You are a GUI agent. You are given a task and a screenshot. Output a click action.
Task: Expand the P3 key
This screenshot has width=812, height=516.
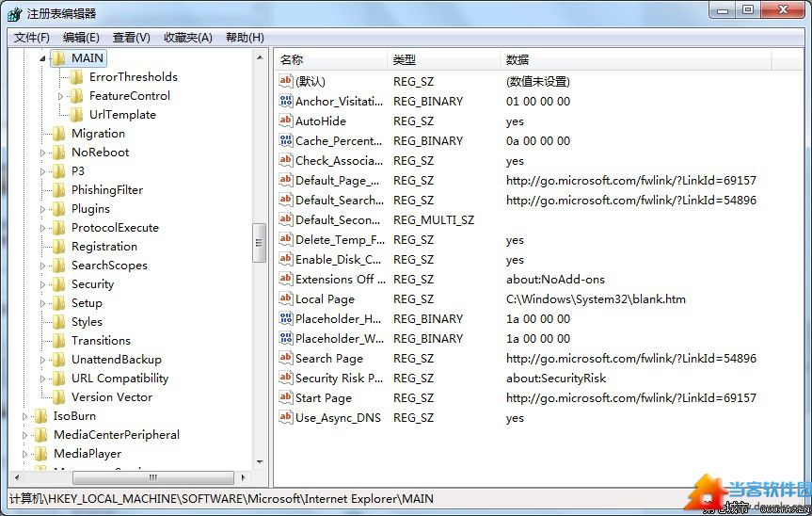tap(43, 171)
